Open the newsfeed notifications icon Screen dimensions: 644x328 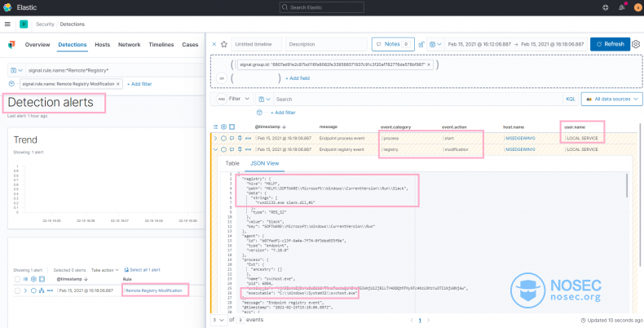click(x=622, y=7)
